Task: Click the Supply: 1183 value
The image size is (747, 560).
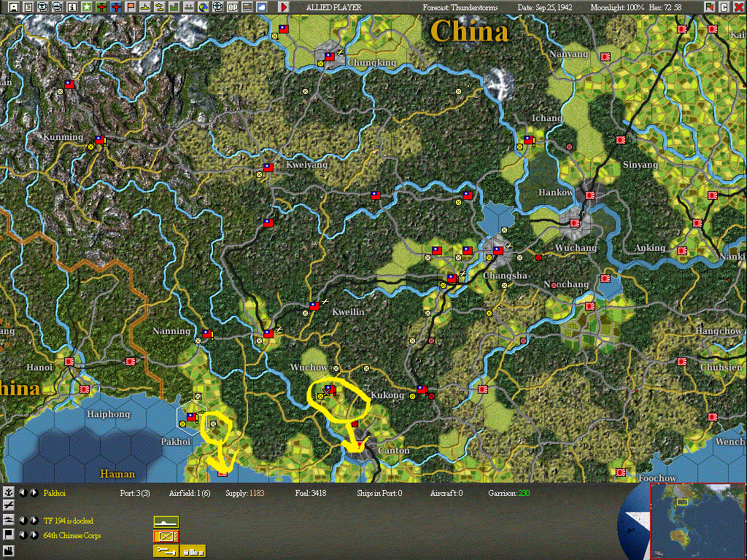Action: pyautogui.click(x=245, y=493)
